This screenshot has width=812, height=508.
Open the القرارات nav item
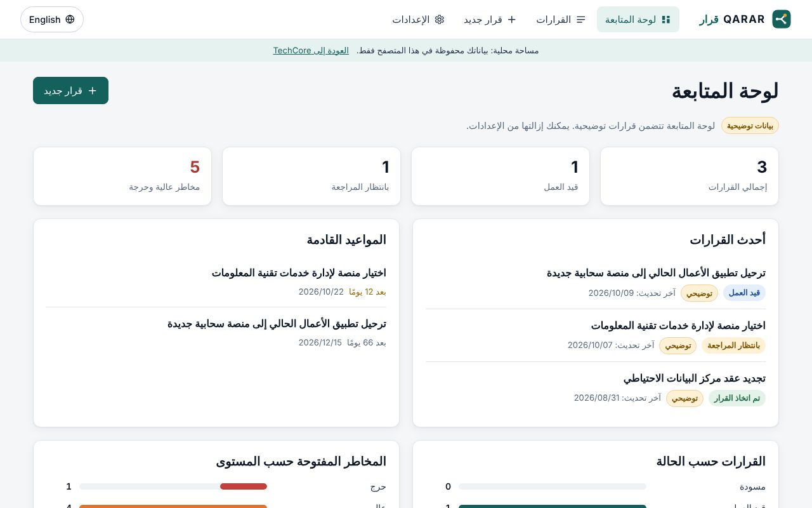561,20
